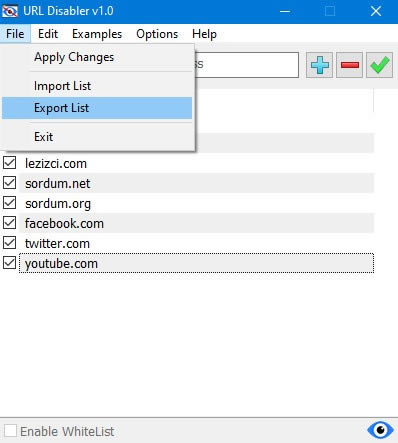The width and height of the screenshot is (398, 443).
Task: Choose Exit from the File menu
Action: pyautogui.click(x=97, y=137)
